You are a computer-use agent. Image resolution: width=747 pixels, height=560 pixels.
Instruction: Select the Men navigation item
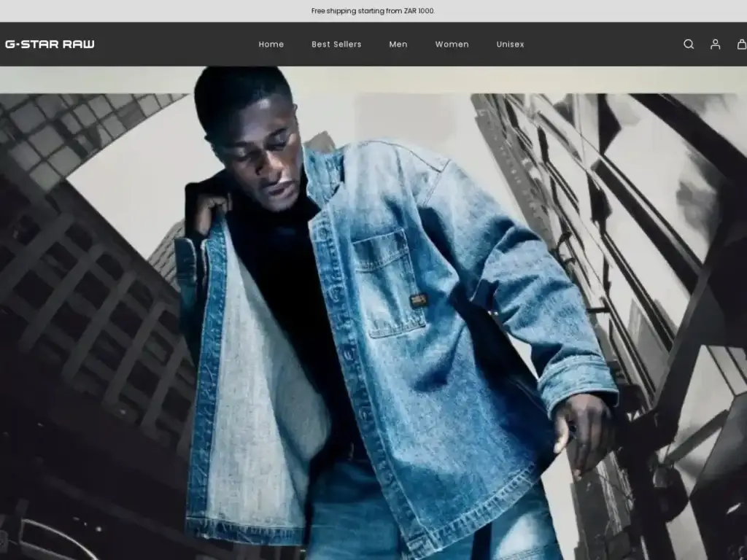point(398,44)
